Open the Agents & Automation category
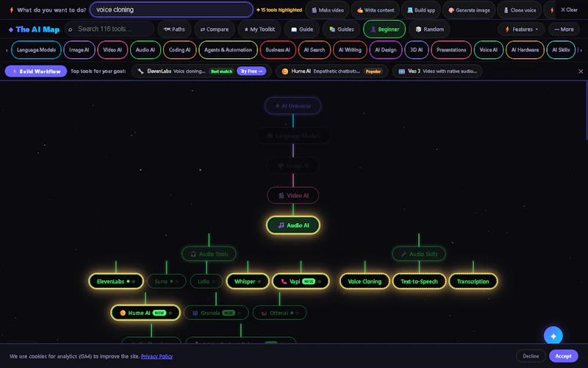Screen dimensions: 588x368 pyautogui.click(x=228, y=50)
